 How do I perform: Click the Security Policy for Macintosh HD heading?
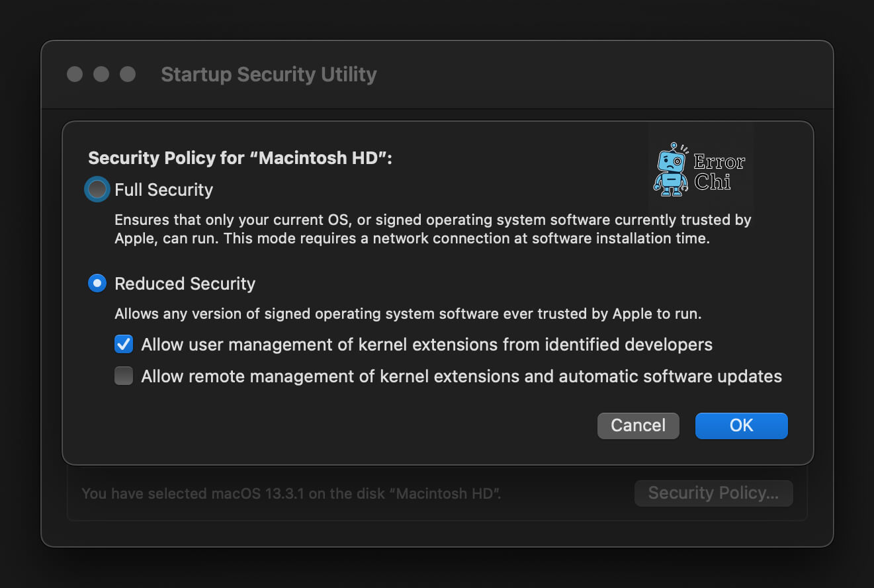[x=240, y=158]
